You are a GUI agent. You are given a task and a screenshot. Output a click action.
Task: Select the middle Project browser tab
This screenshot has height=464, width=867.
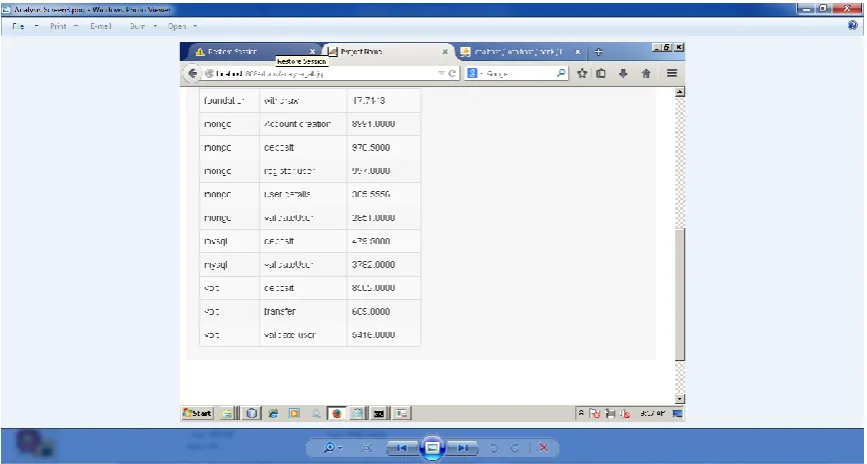pos(387,51)
